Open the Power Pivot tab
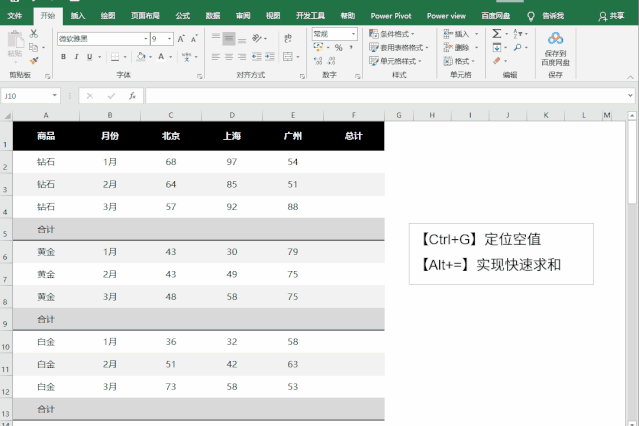Viewport: 639px width, 426px height. 391,16
